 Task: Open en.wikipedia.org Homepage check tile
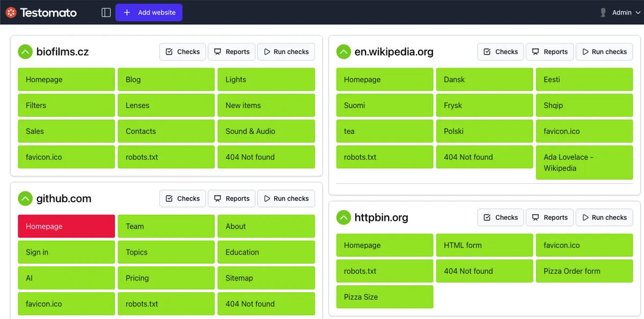tap(385, 79)
